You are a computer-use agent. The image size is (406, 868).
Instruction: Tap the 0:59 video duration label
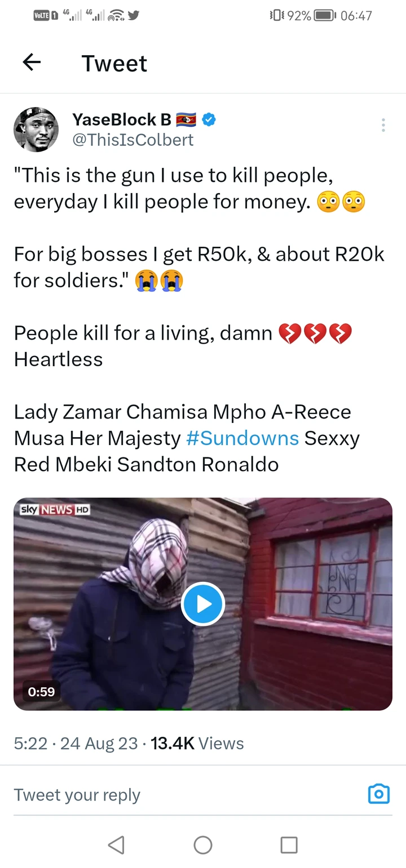(41, 691)
